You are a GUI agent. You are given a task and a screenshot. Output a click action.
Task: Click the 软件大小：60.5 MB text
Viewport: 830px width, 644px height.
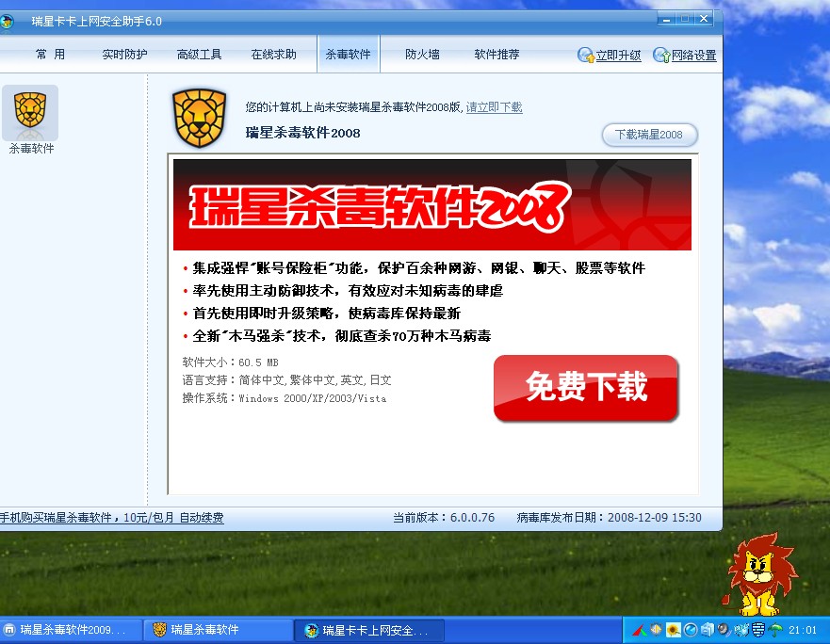pos(230,362)
